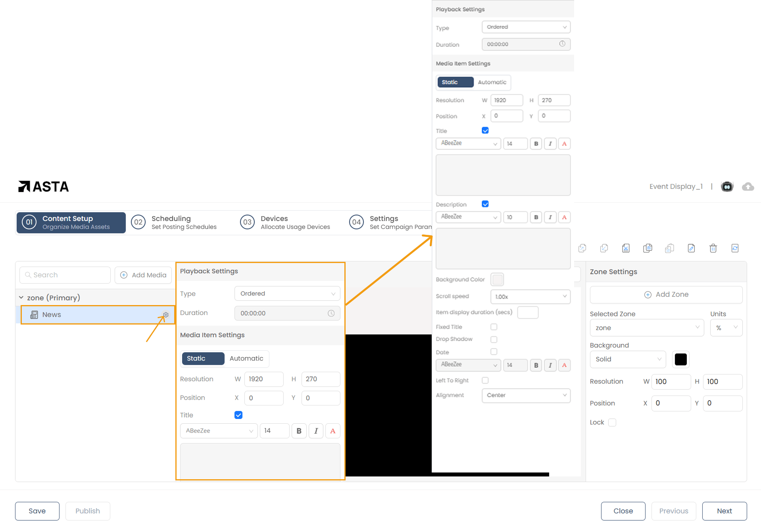Screen dimensions: 761x532
Task: Click the black zone background color swatch
Action: (x=680, y=359)
